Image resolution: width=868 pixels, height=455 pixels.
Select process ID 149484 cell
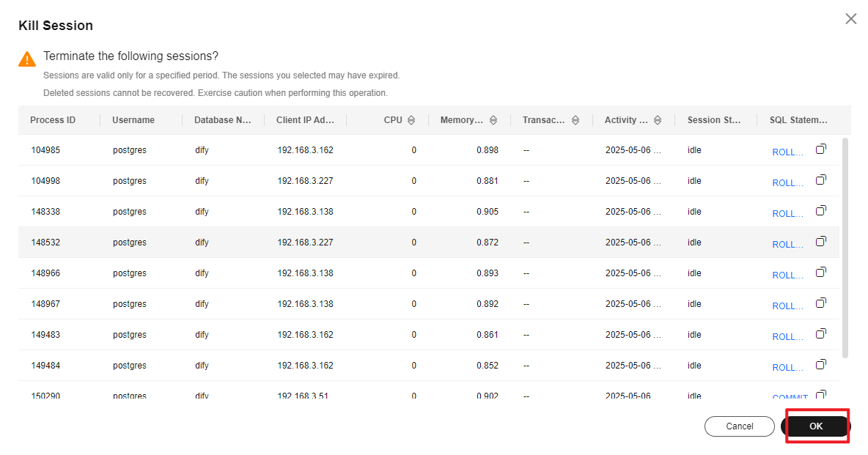(x=45, y=366)
